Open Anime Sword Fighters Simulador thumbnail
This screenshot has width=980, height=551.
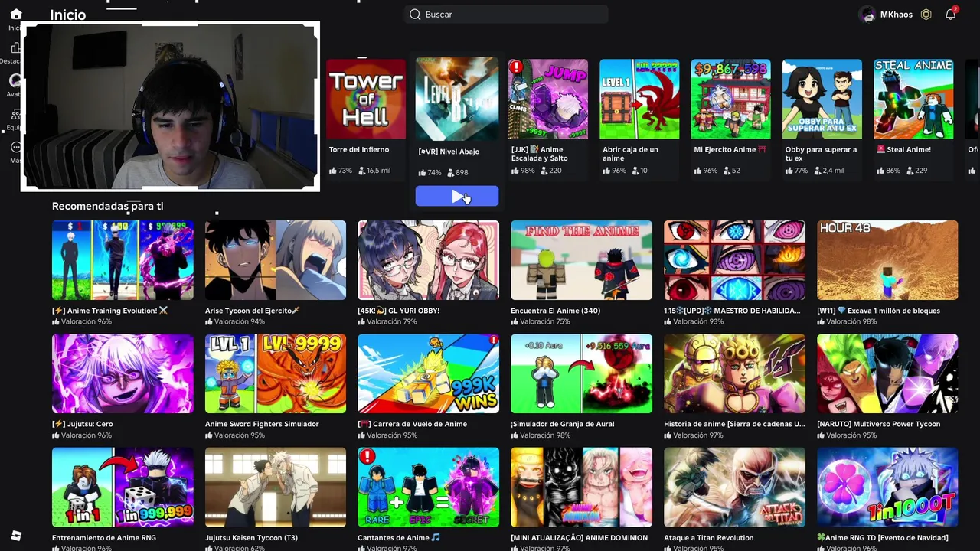(276, 373)
